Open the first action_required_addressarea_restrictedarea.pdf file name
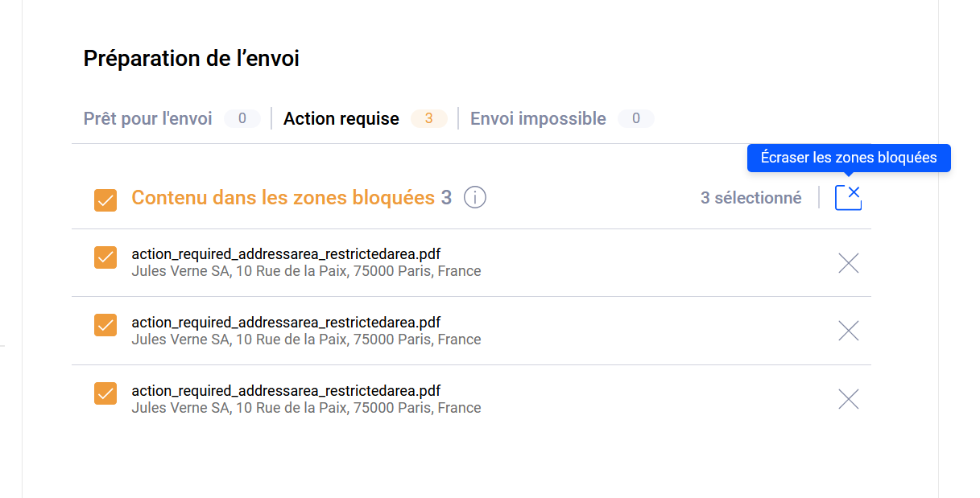Image resolution: width=980 pixels, height=498 pixels. [x=286, y=255]
